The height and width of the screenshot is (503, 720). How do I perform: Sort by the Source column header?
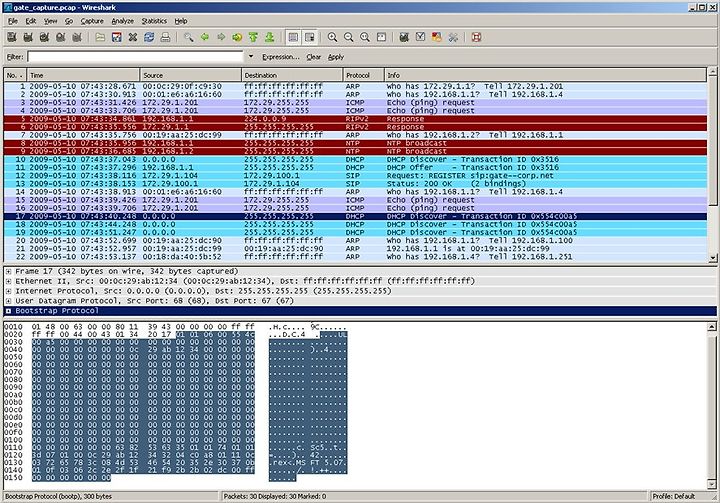[191, 75]
